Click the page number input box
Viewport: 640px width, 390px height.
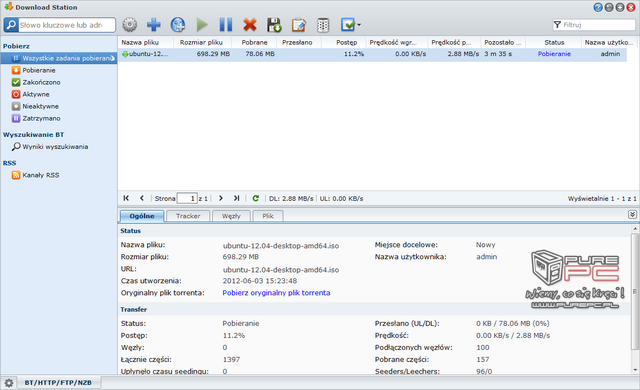187,198
